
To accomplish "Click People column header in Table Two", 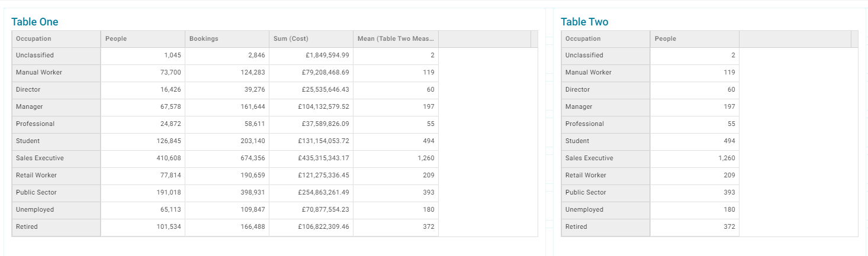I will tap(695, 39).
